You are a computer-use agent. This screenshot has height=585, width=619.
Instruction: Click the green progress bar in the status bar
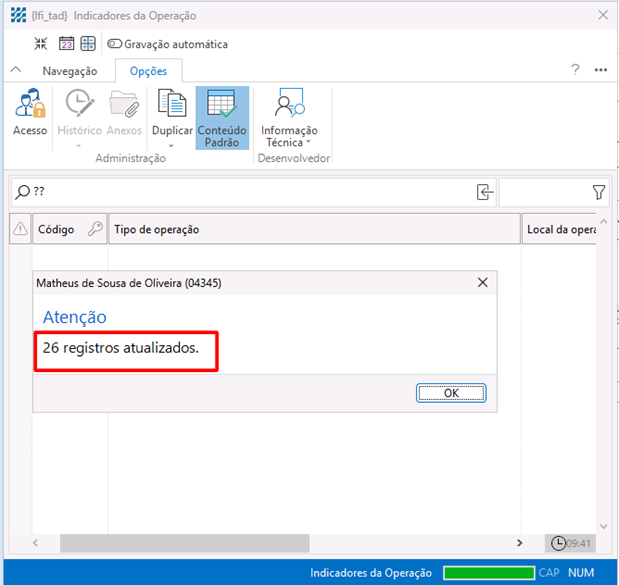tap(490, 573)
